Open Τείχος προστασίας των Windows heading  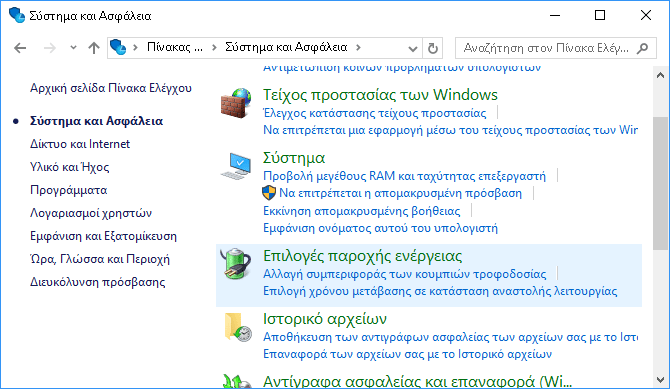point(380,95)
